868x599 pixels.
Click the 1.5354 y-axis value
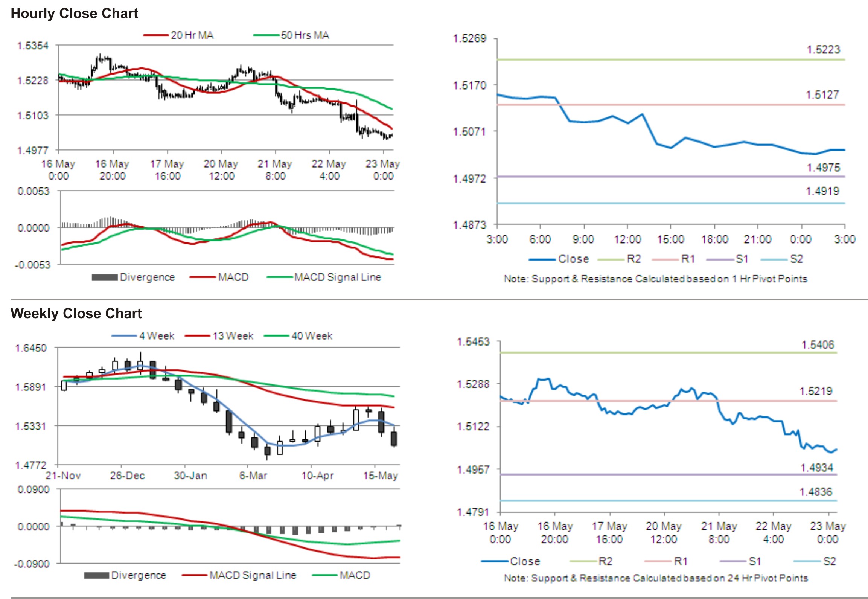click(x=33, y=46)
